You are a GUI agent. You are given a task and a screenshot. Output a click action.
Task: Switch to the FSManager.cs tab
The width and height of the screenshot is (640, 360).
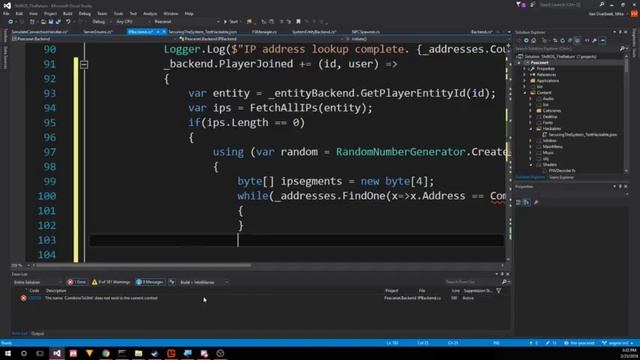[264, 31]
